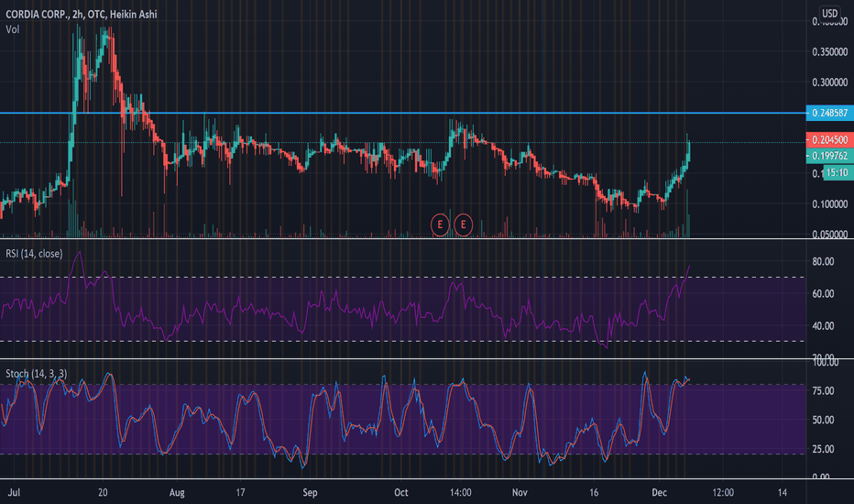Click the red 0.204500 price label

click(829, 139)
